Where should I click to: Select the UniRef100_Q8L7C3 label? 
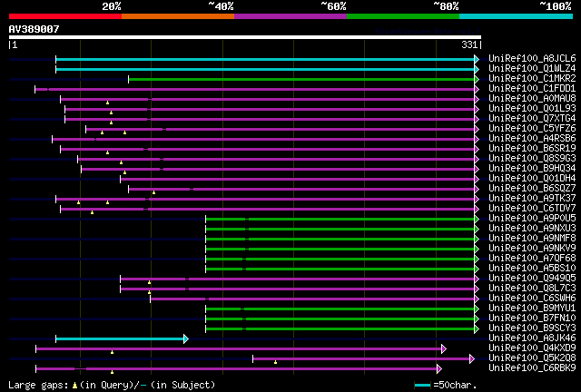[x=532, y=289]
